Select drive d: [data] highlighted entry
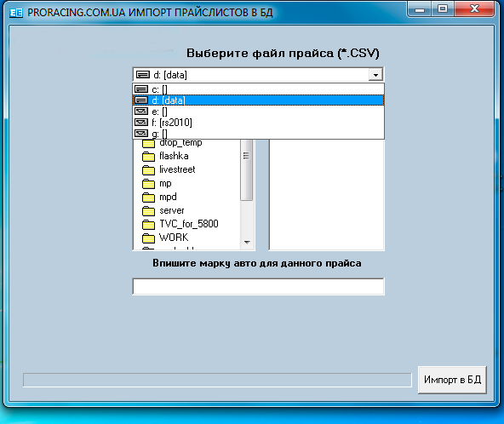Screen dimensions: 504x424 click(x=259, y=100)
